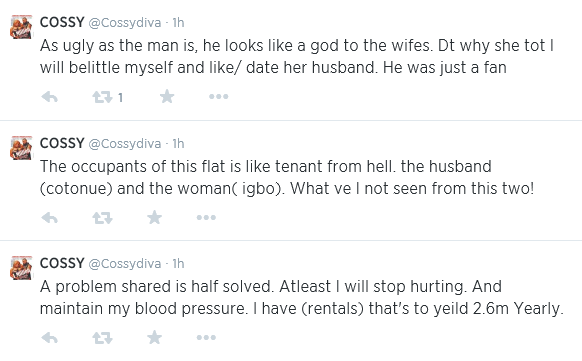Favorite the 'tenant from hell' tweet
Screen dimensions: 582x361
point(154,217)
